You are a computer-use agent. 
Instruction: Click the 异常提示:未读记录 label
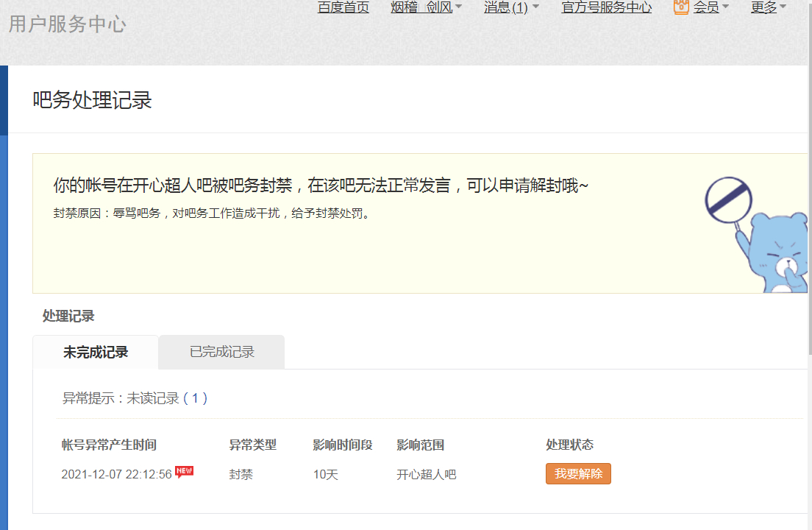click(121, 398)
